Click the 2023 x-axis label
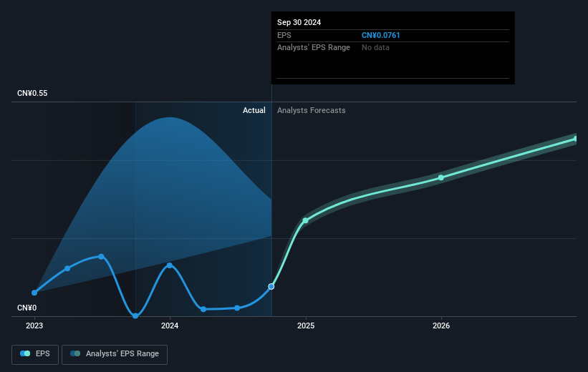Viewport: 588px width, 372px height. tap(34, 325)
